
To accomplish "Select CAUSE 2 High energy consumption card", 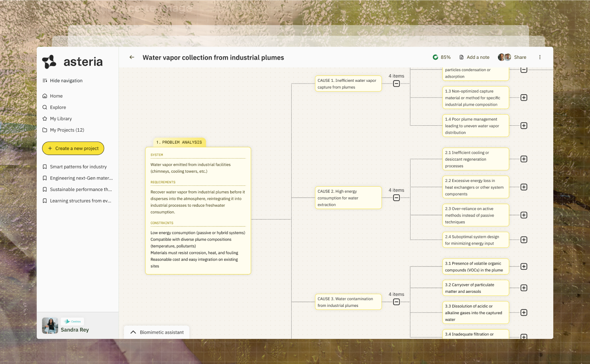I will 348,198.
